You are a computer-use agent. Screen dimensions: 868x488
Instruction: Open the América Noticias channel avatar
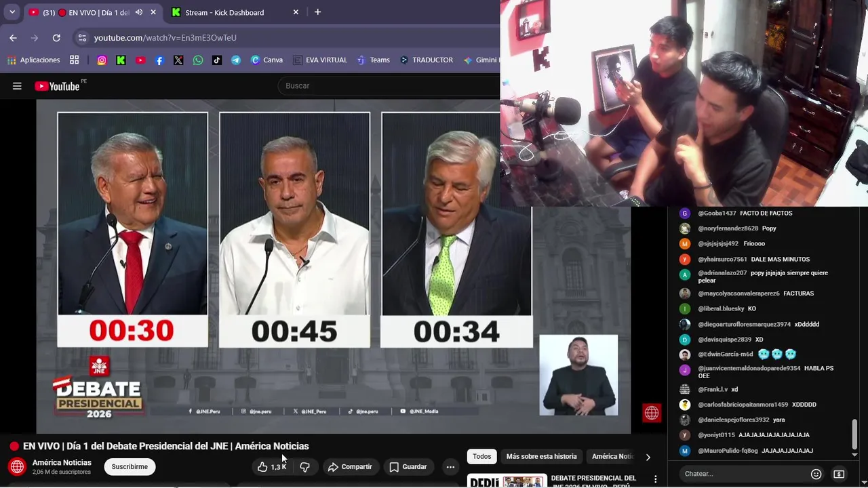click(x=17, y=466)
